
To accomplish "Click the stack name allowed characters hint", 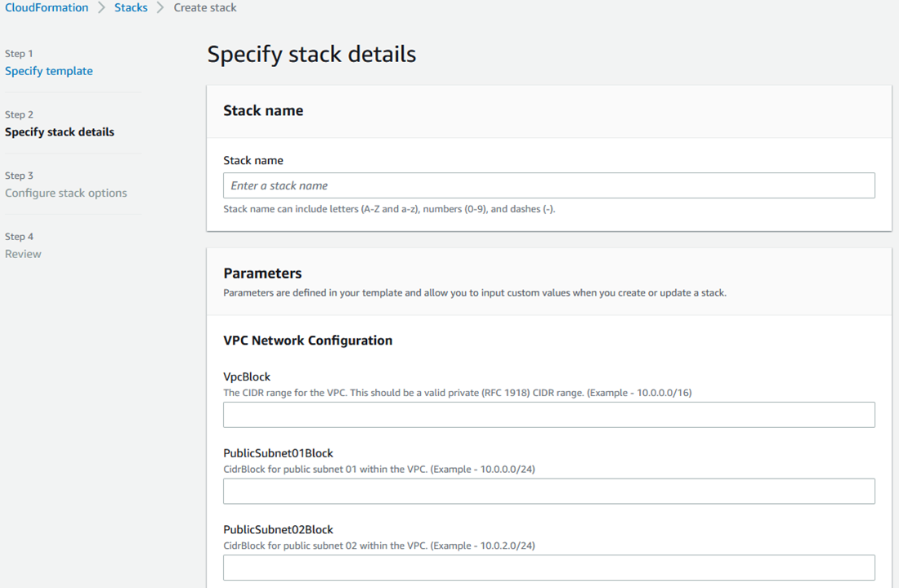I will click(389, 209).
